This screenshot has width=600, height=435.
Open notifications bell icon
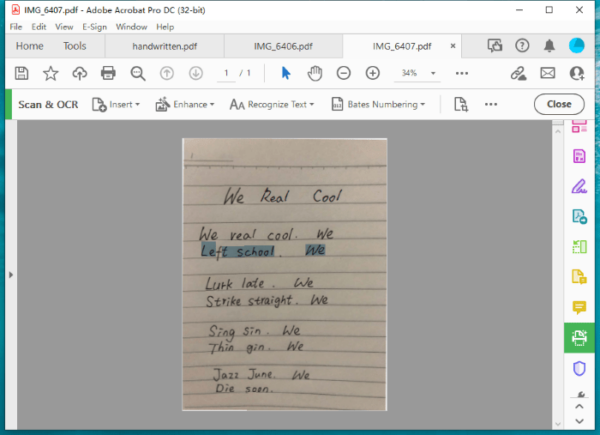point(549,46)
